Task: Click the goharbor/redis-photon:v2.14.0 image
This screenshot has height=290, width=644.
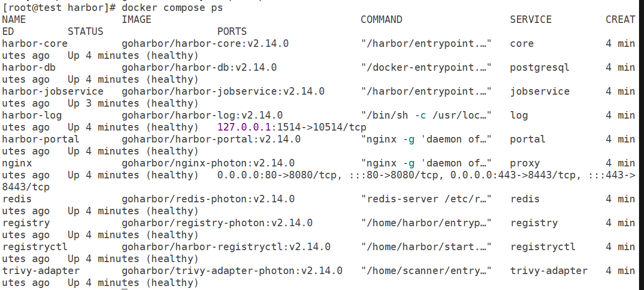Action: coord(208,199)
